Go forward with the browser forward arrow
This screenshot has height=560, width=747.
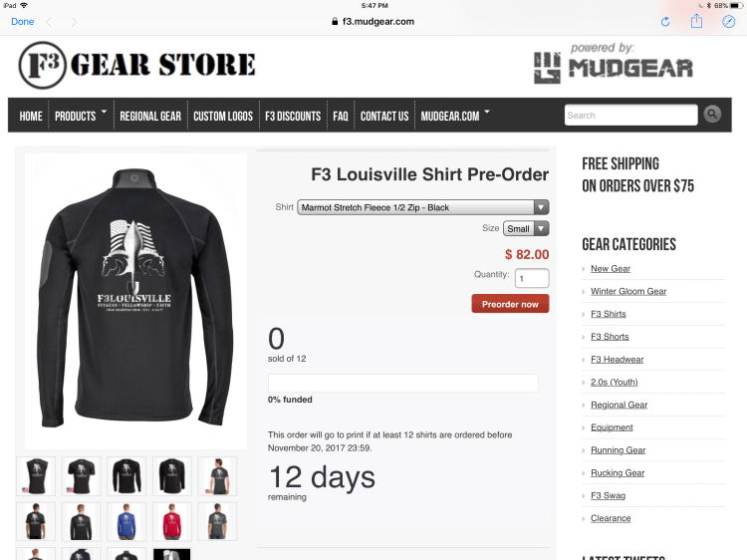(74, 22)
